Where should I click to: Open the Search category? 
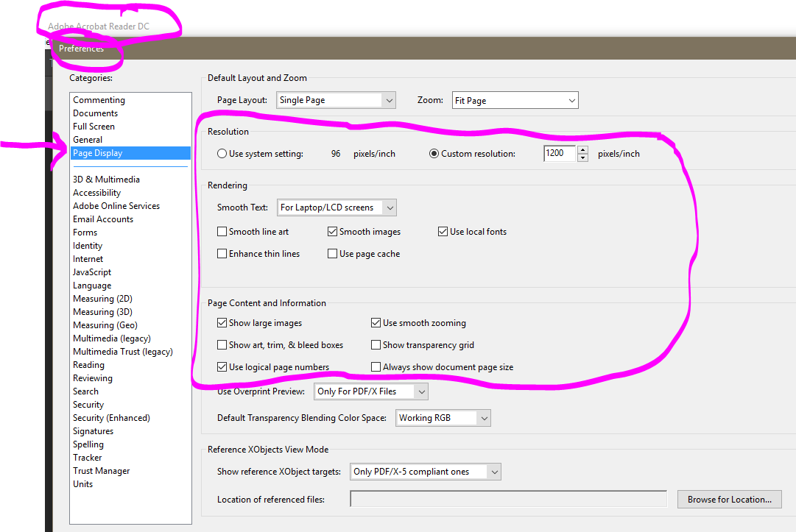(x=86, y=391)
